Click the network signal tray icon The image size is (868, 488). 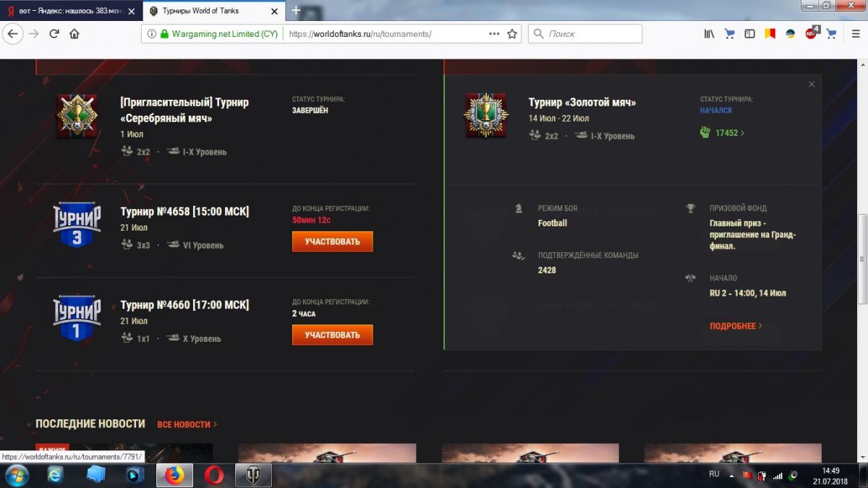click(x=778, y=475)
